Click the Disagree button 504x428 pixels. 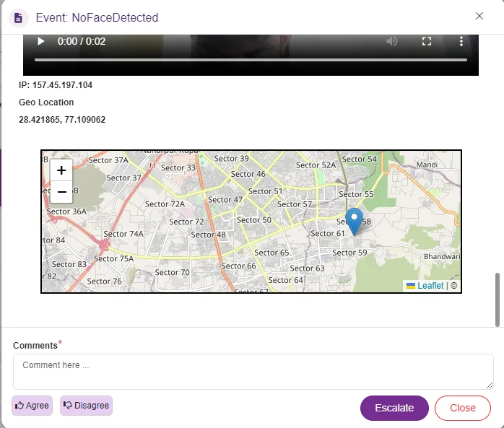click(86, 406)
